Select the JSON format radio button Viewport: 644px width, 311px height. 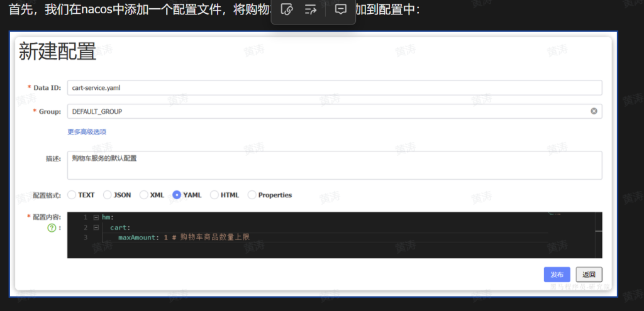[108, 195]
